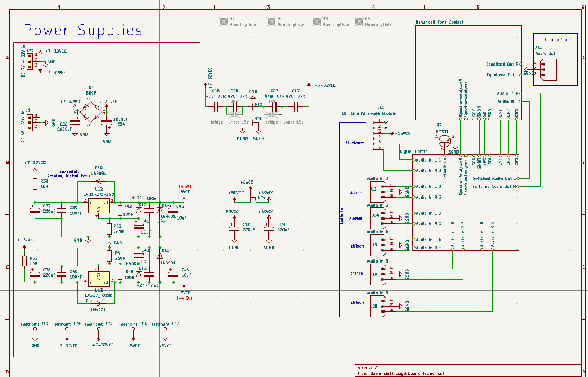Click capacitor C40 100nF
The height and width of the screenshot is (377, 588).
point(62,274)
